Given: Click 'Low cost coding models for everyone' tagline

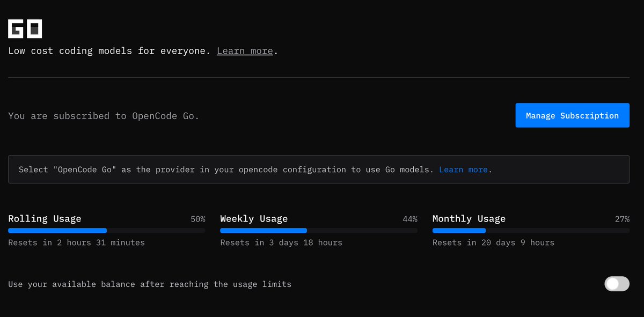Looking at the screenshot, I should (x=109, y=51).
